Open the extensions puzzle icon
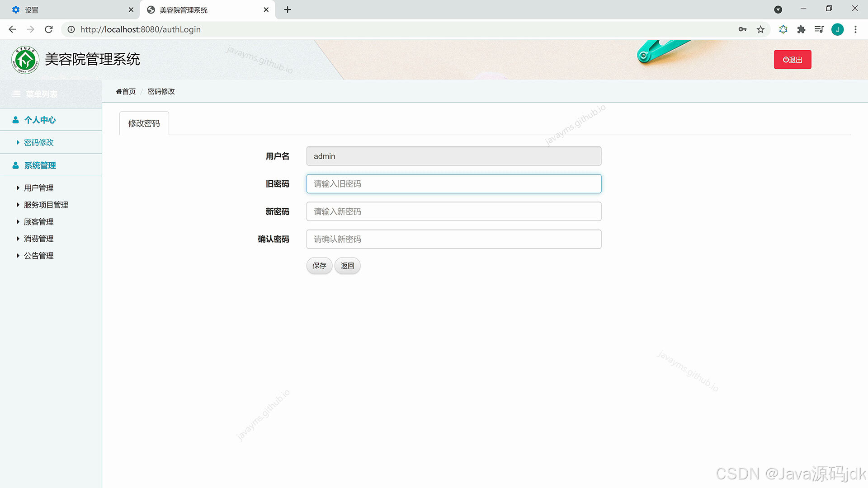 click(x=801, y=29)
